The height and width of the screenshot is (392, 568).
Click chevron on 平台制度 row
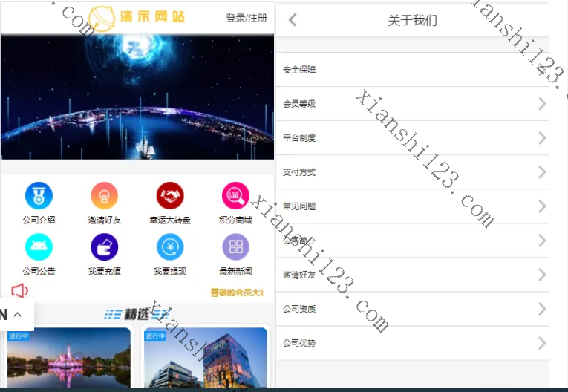coord(542,138)
